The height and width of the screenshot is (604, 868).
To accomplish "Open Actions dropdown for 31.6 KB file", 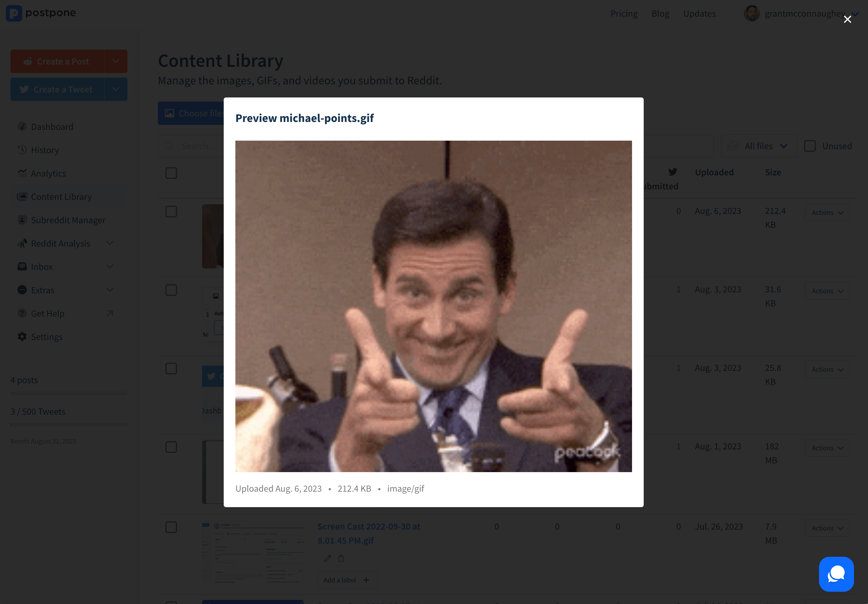I will [827, 291].
